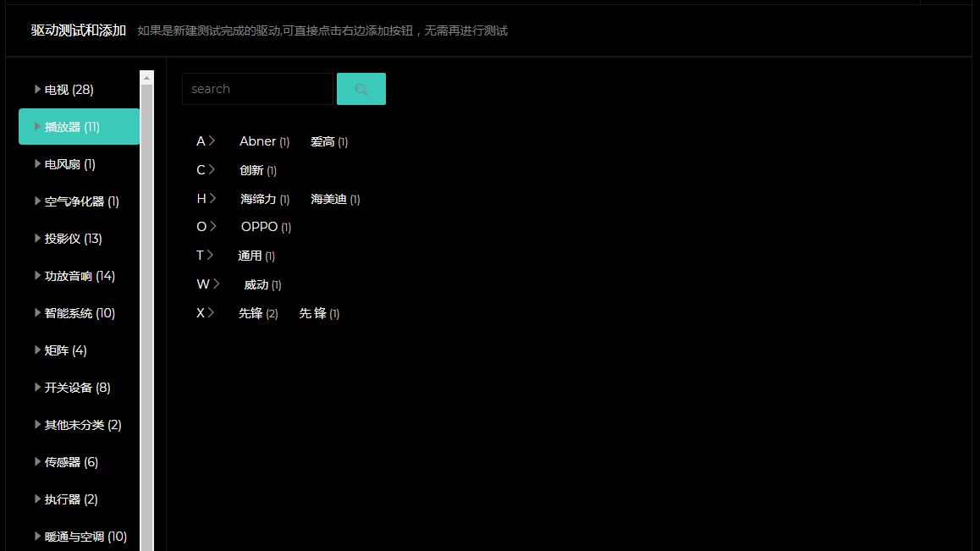Expand the 功放音响 (14) tree arrow
Image resolution: width=980 pixels, height=551 pixels.
coord(37,275)
